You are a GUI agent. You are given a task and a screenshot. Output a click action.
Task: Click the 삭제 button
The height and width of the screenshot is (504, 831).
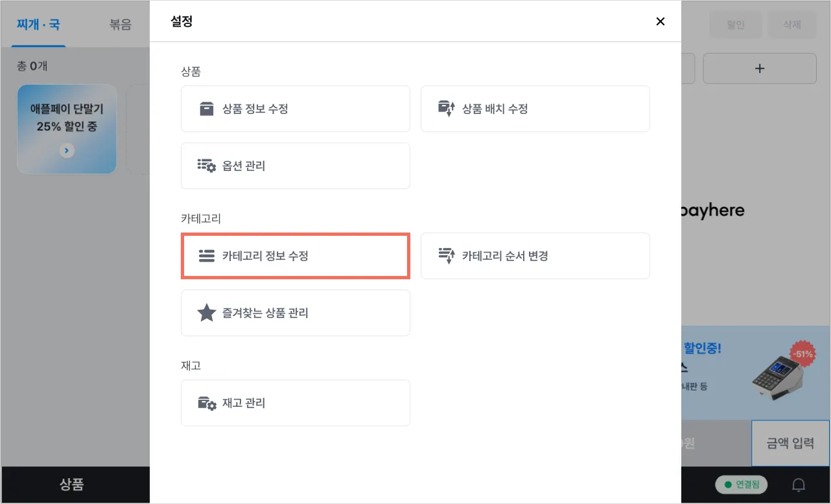pos(791,25)
